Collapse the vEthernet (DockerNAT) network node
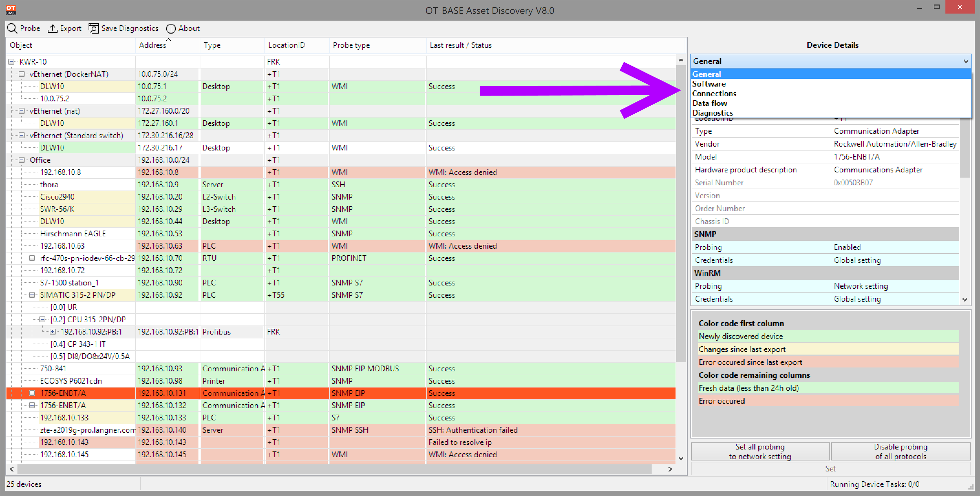The image size is (980, 496). click(22, 74)
